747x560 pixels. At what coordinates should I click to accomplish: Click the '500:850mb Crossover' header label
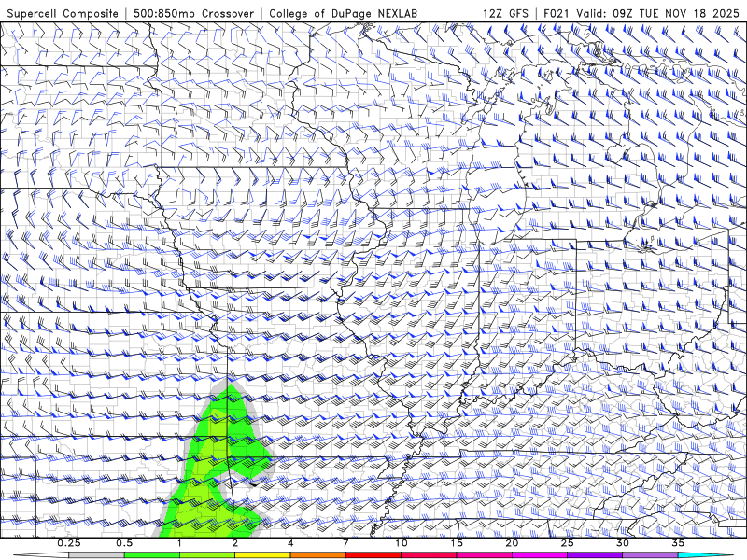click(194, 13)
